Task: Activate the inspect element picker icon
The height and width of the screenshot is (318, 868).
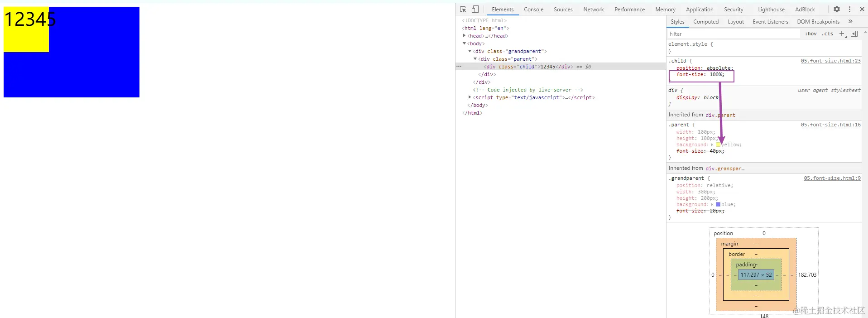Action: 463,9
